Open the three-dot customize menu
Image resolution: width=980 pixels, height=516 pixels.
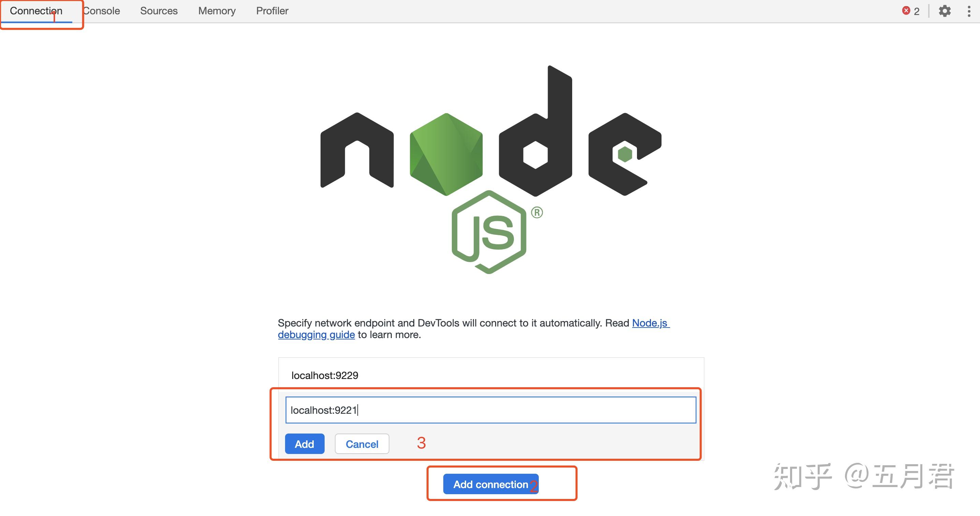coord(969,11)
